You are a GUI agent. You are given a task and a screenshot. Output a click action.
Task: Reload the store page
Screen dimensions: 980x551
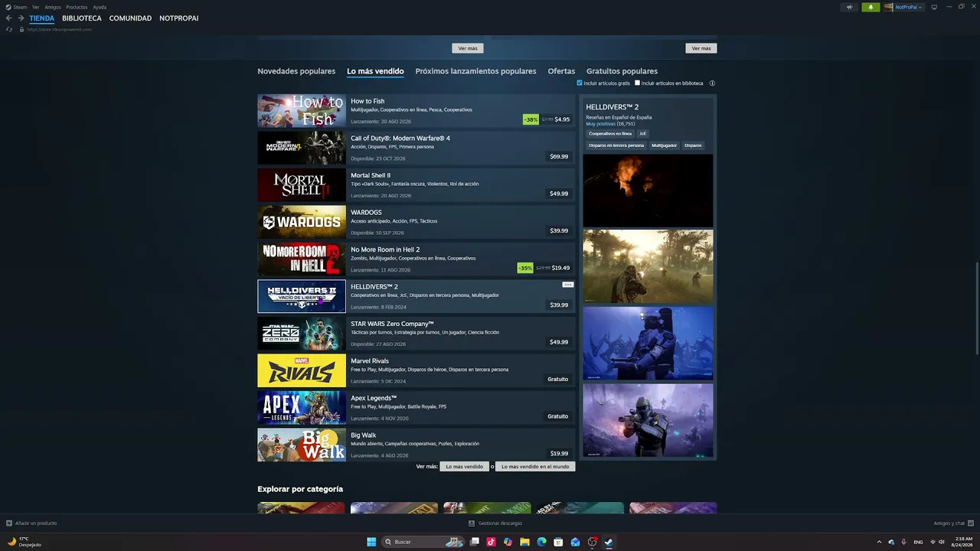pos(9,29)
